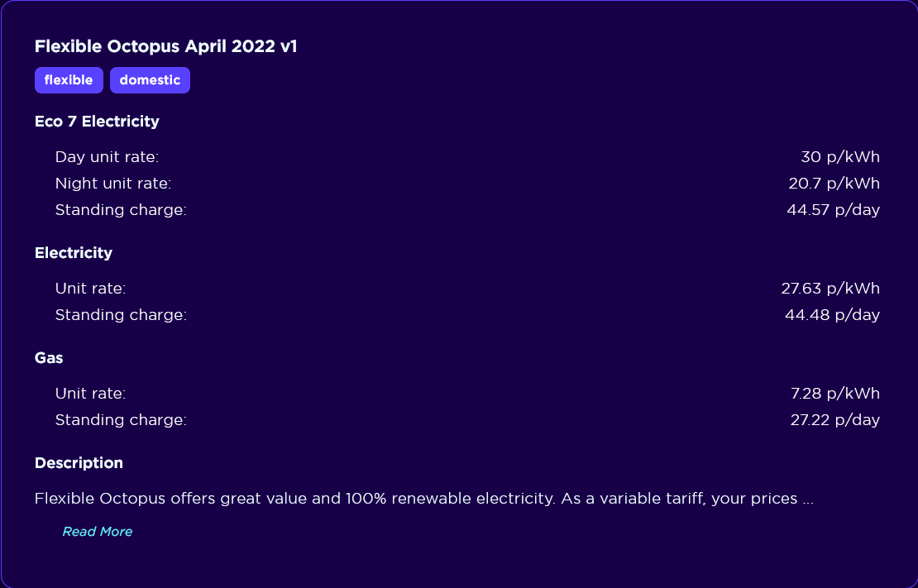Click the Flexible Octopus April 2022 v1 title
This screenshot has height=588, width=918.
tap(165, 46)
